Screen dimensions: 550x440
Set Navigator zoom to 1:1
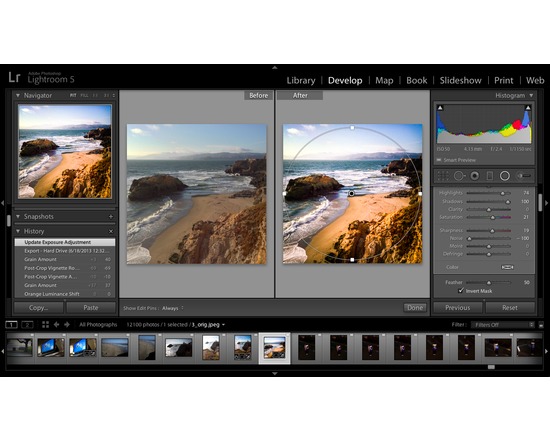tap(95, 95)
